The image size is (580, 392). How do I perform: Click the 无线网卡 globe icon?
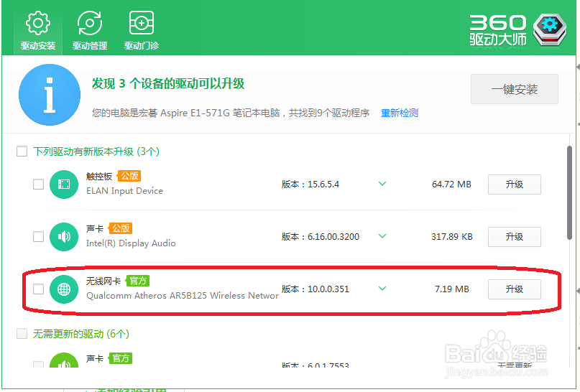click(x=64, y=289)
